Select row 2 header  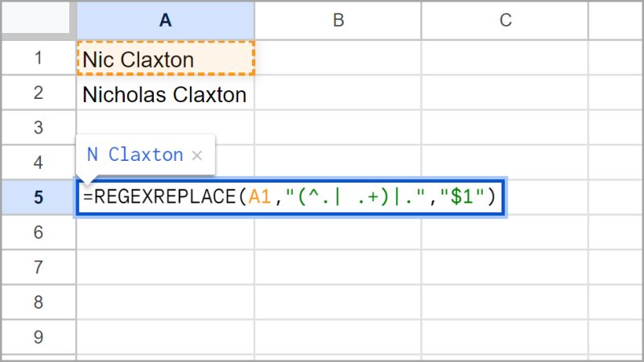coord(39,93)
